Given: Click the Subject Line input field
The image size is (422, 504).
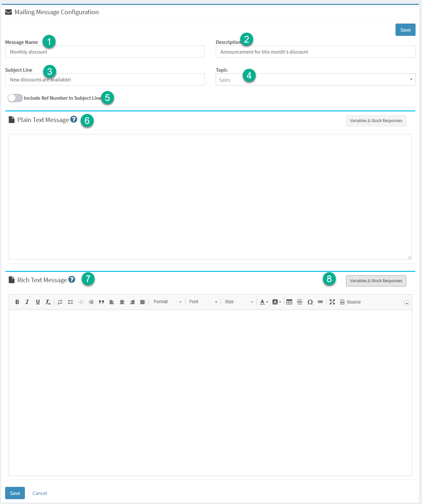Looking at the screenshot, I should pyautogui.click(x=105, y=79).
